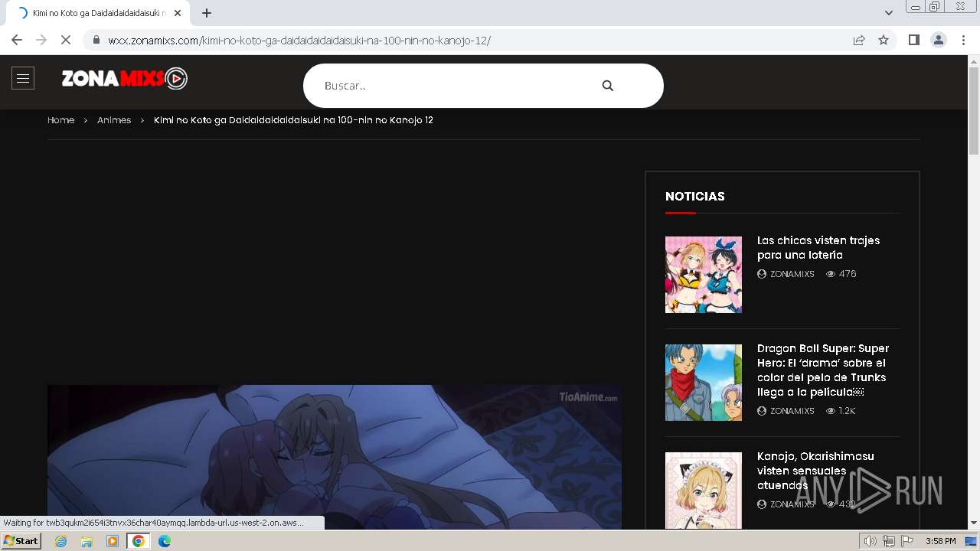Click the page scrollbar up arrow

pos(974,61)
